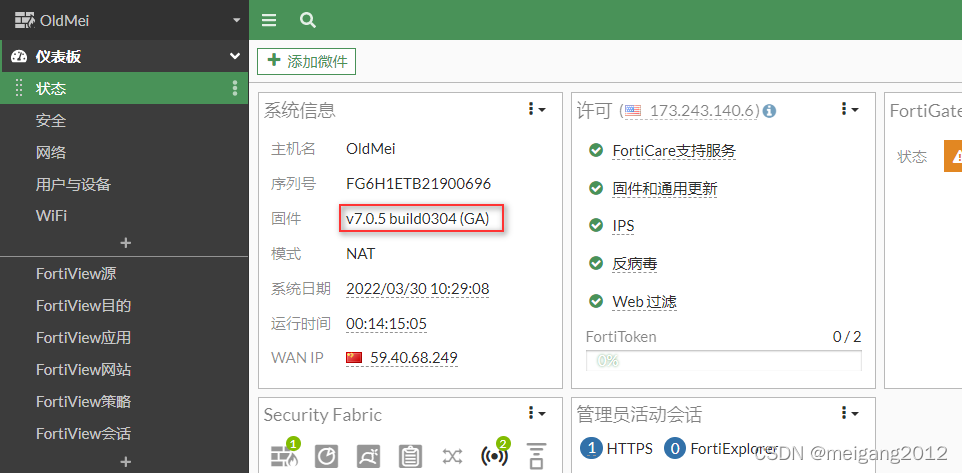The width and height of the screenshot is (962, 473).
Task: Collapse the 仪表板 section chevron
Action: [x=234, y=56]
